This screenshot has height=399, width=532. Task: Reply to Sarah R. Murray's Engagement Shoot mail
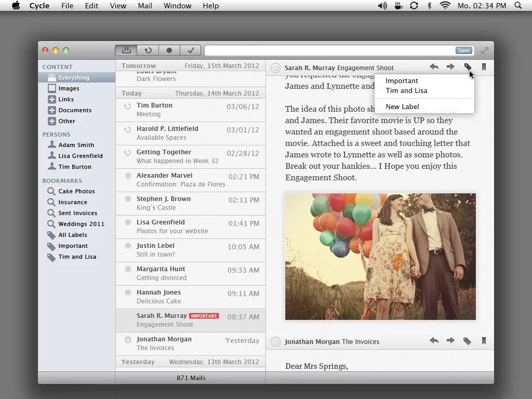pyautogui.click(x=434, y=67)
